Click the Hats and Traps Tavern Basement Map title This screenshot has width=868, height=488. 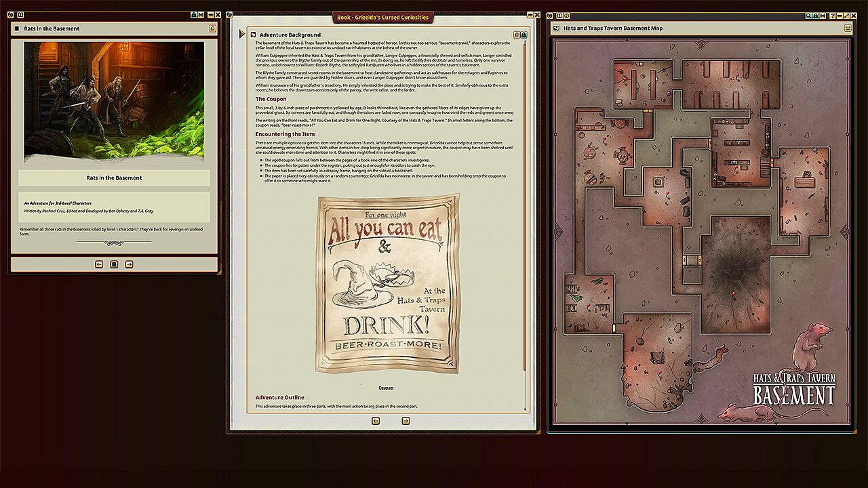click(x=613, y=28)
